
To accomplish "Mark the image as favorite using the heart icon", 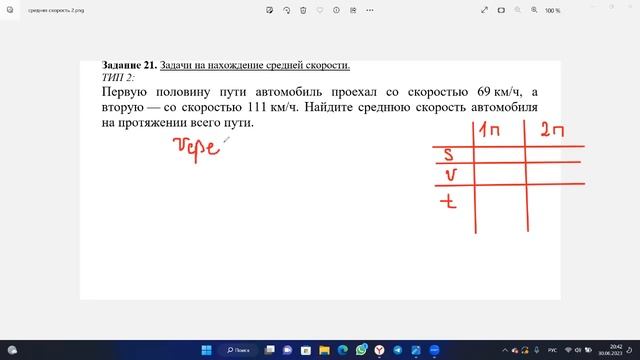I will click(x=320, y=10).
